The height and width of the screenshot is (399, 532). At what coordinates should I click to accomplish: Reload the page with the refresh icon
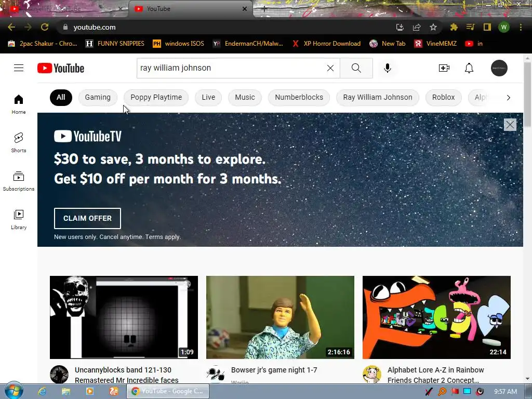(45, 27)
